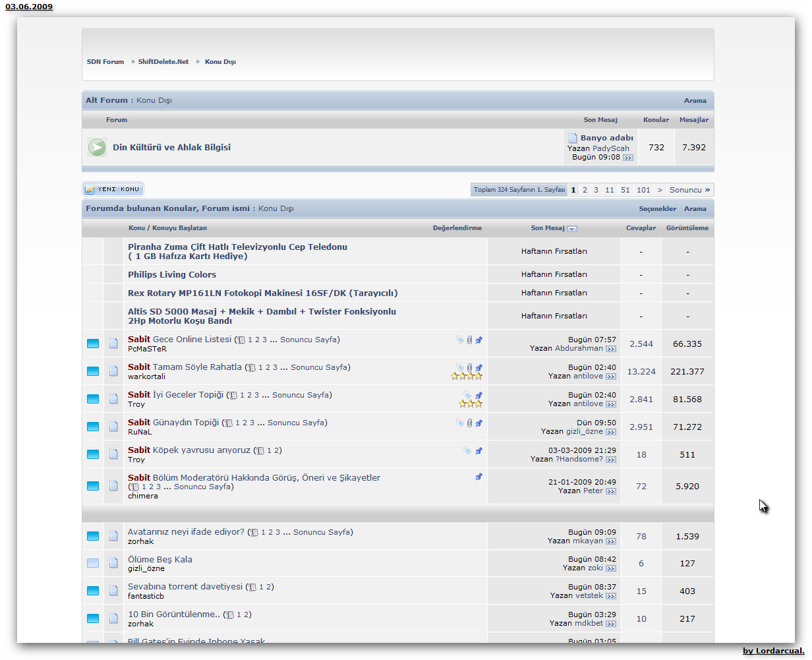Click the pin icon on Gece Online Listesi
812x660 pixels.
pos(479,340)
